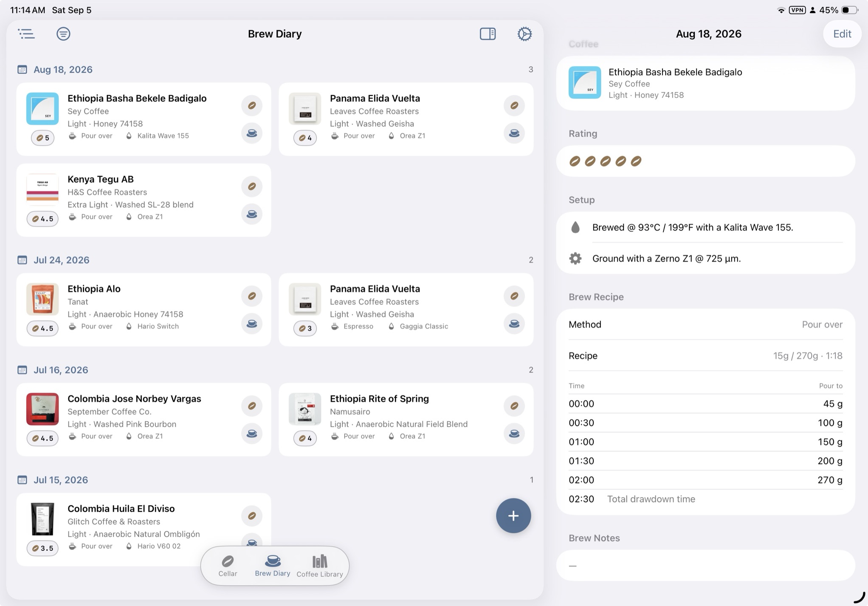Tap bean icon on Kenya Tegu AB card
868x606 pixels.
click(x=252, y=186)
